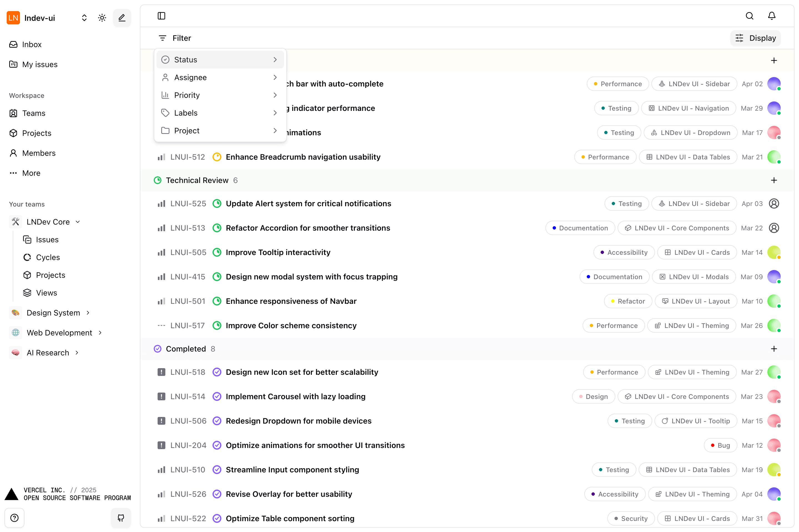799x532 pixels.
Task: Open the workspace switcher next to Indev-ui
Action: (x=84, y=18)
